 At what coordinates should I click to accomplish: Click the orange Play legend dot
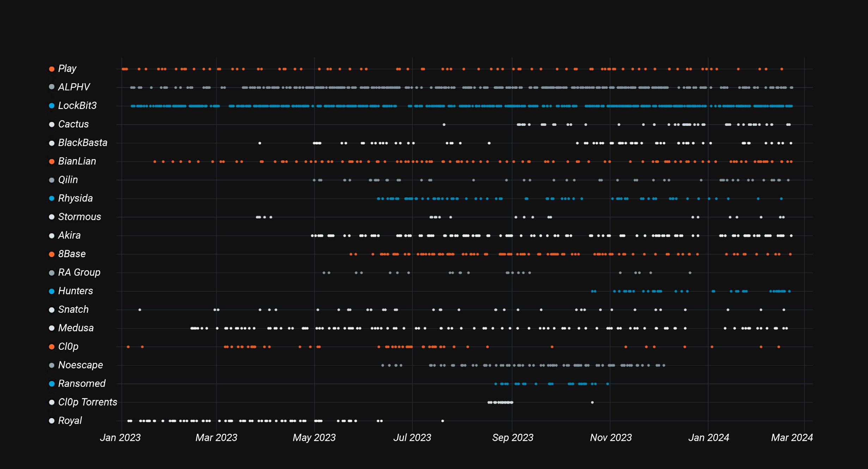(x=51, y=69)
